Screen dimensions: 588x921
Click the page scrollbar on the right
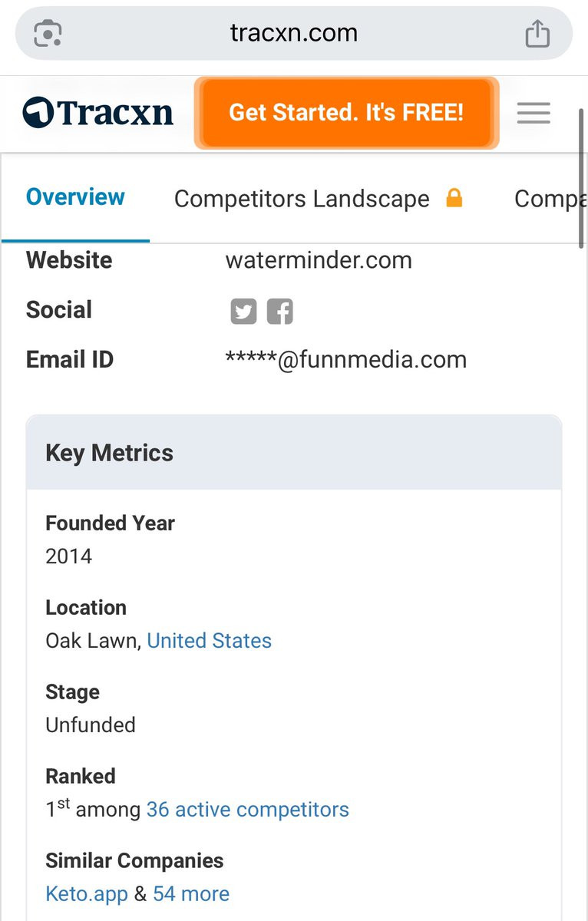pyautogui.click(x=582, y=178)
